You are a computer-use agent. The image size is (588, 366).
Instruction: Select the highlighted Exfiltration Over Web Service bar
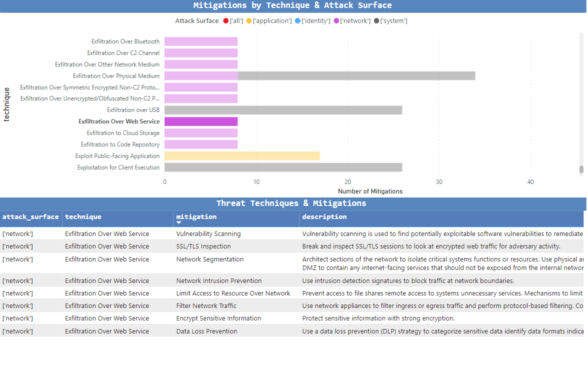(x=200, y=121)
